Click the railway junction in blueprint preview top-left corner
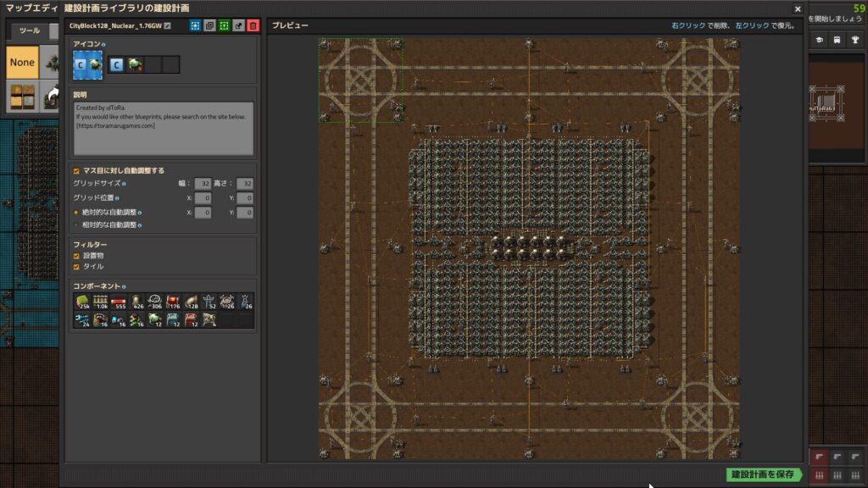Screen dimensions: 868x488 (360, 80)
